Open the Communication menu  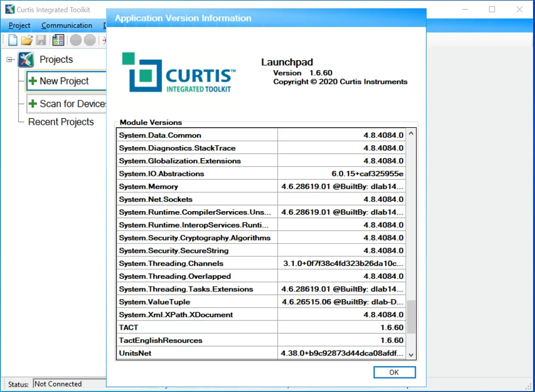point(67,25)
